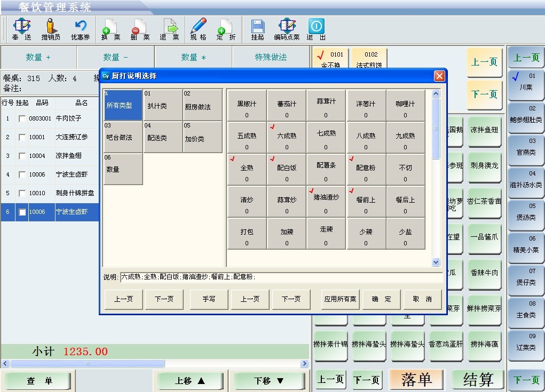This screenshot has height=392, width=545.
Task: Move item down with 下移 button
Action: (268, 381)
